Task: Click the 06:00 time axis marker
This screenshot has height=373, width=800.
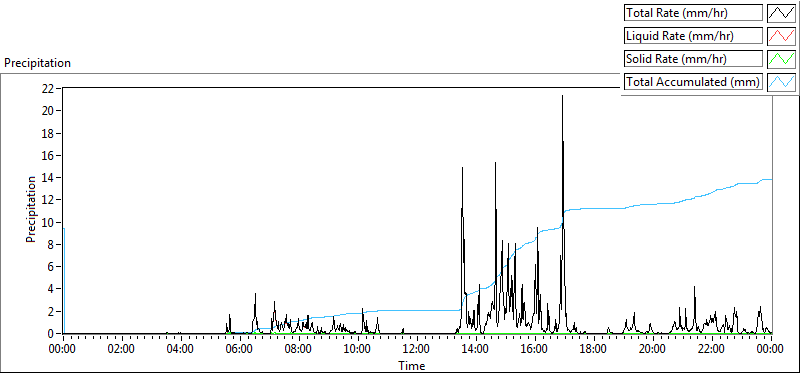Action: point(239,350)
